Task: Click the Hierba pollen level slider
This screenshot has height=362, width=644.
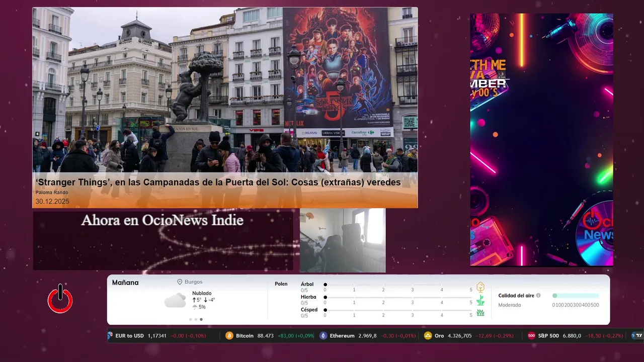Action: coord(398,297)
